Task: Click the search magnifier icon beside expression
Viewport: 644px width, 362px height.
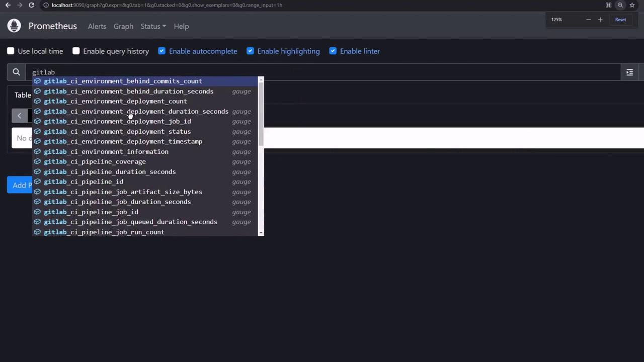Action: [16, 72]
